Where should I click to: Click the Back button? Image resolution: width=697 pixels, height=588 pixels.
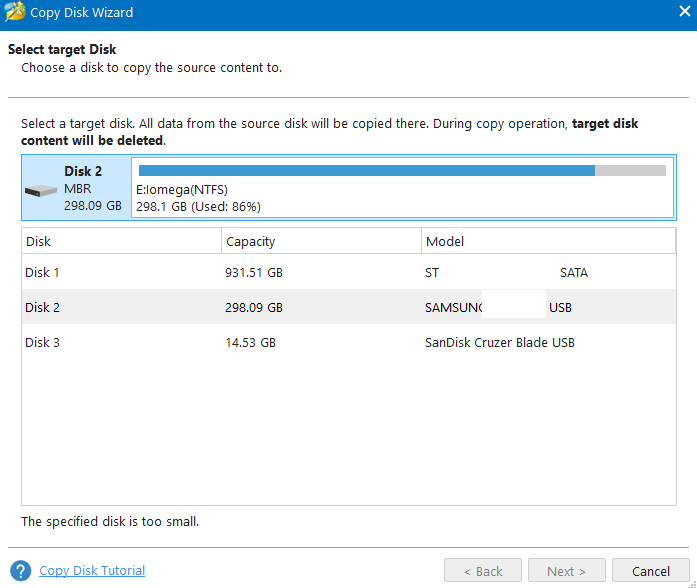(483, 570)
